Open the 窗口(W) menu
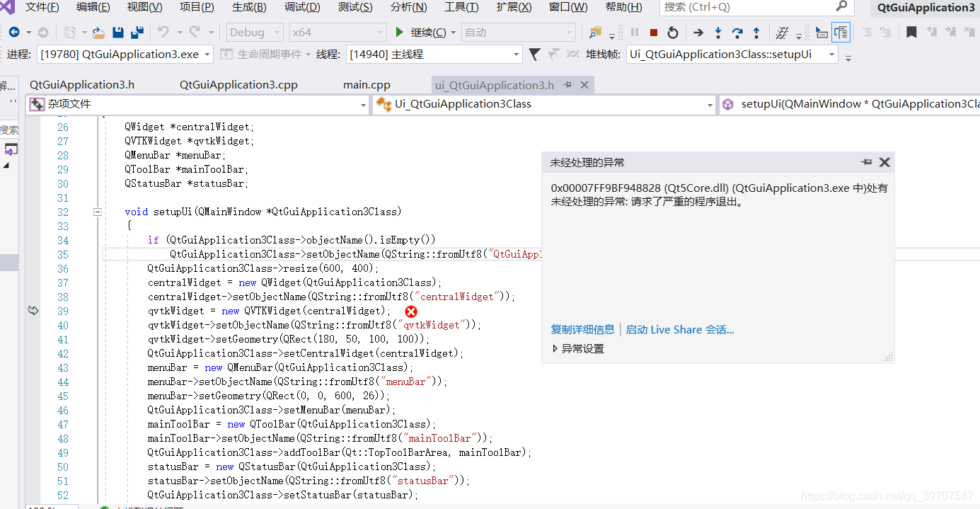Image resolution: width=980 pixels, height=509 pixels. click(568, 7)
